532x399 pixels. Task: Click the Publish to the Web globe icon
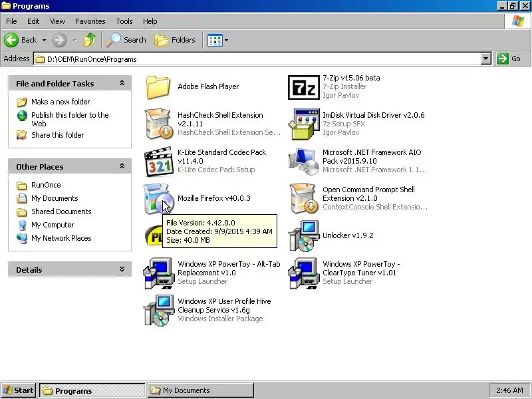(22, 116)
